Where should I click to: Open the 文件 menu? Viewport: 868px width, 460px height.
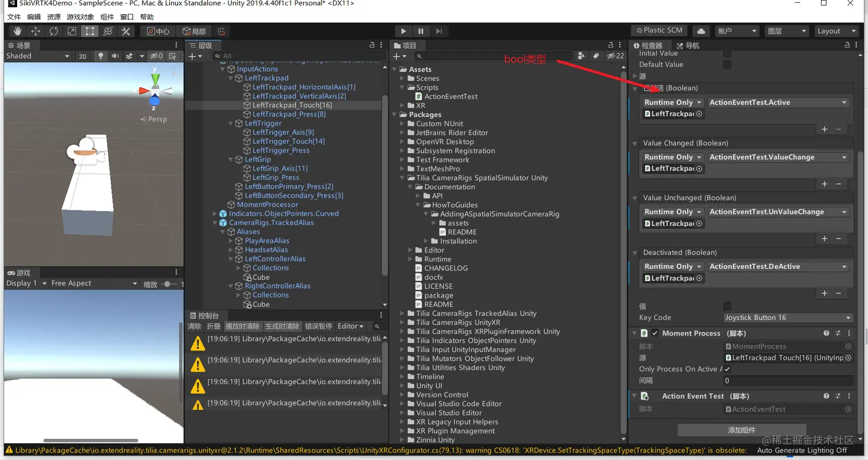click(14, 17)
